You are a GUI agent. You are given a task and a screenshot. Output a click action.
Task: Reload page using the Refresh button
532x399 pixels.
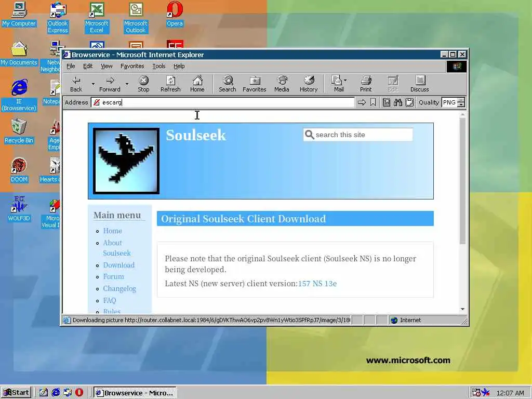point(170,84)
